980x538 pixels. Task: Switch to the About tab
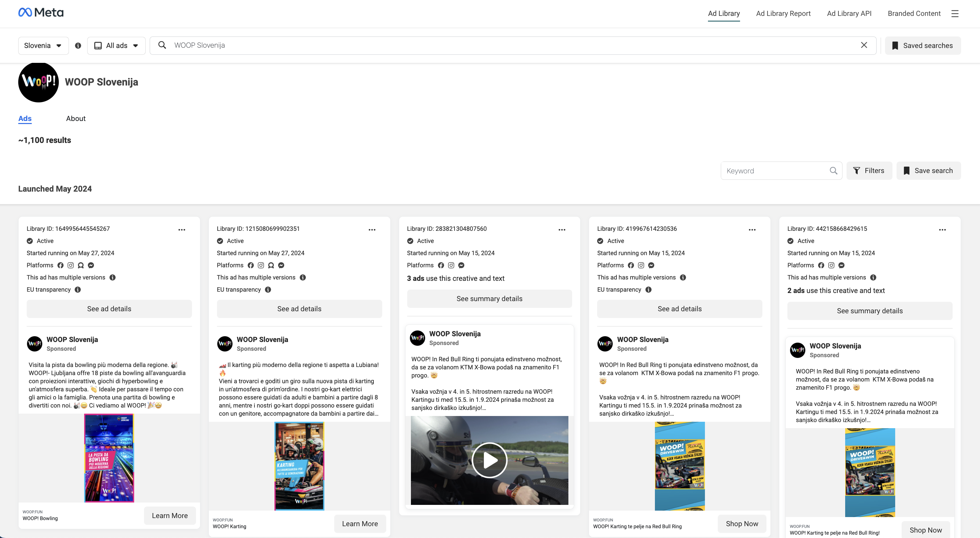[76, 119]
